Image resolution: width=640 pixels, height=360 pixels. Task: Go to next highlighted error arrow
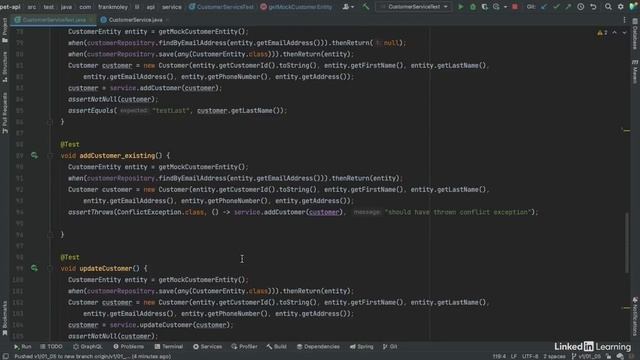(624, 33)
